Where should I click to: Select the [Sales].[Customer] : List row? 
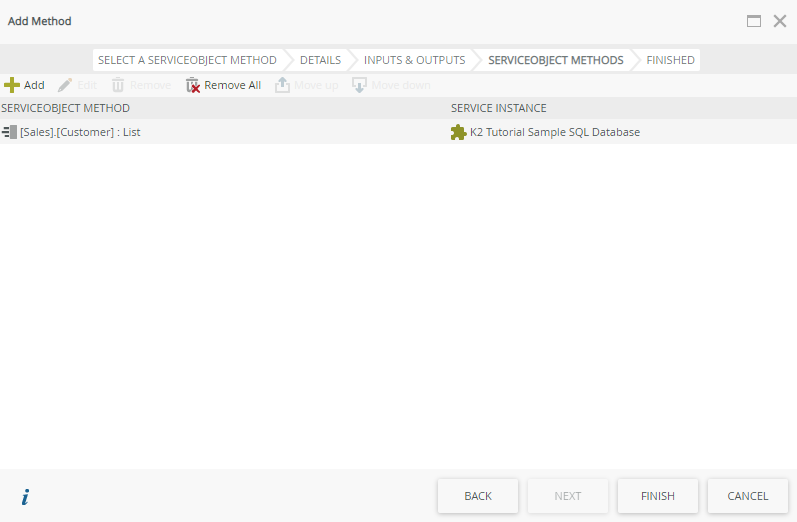398,132
